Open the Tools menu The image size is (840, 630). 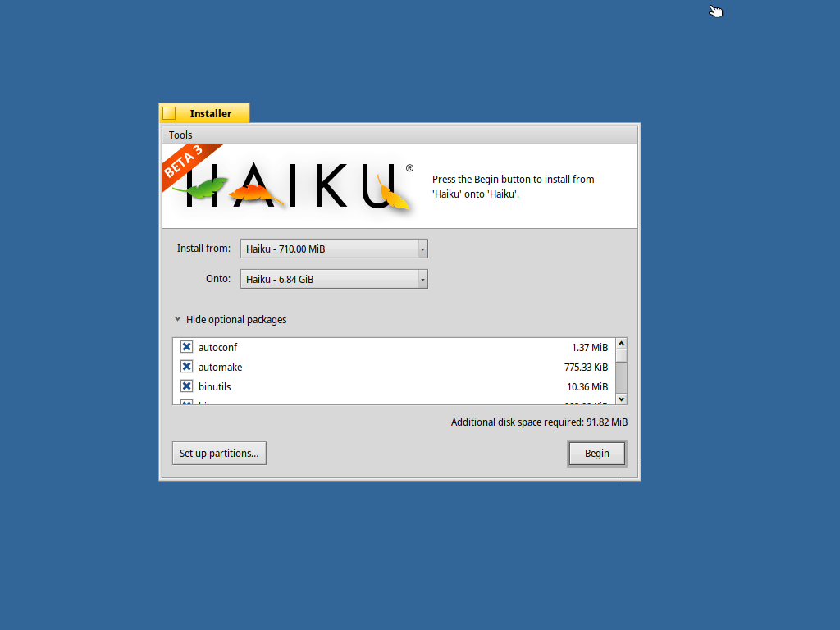(180, 135)
